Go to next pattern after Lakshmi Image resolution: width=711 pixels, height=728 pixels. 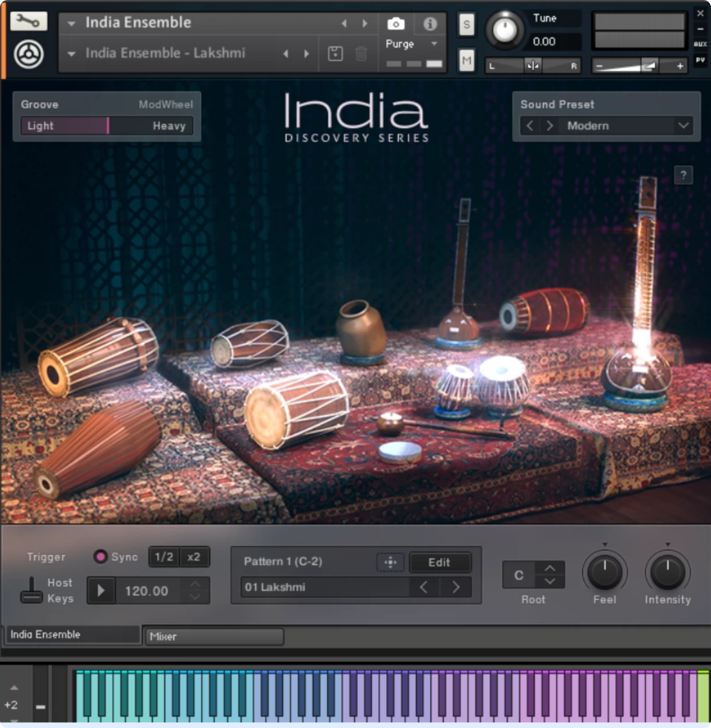pos(456,587)
